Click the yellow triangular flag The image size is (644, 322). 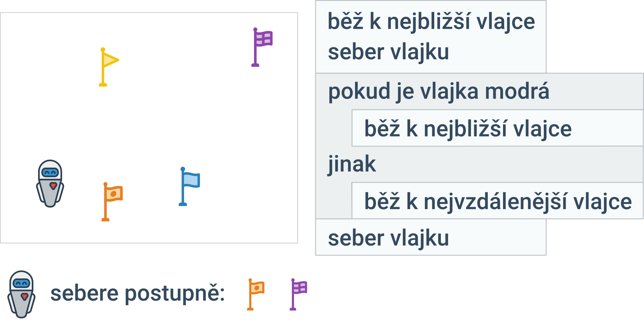[x=109, y=67]
